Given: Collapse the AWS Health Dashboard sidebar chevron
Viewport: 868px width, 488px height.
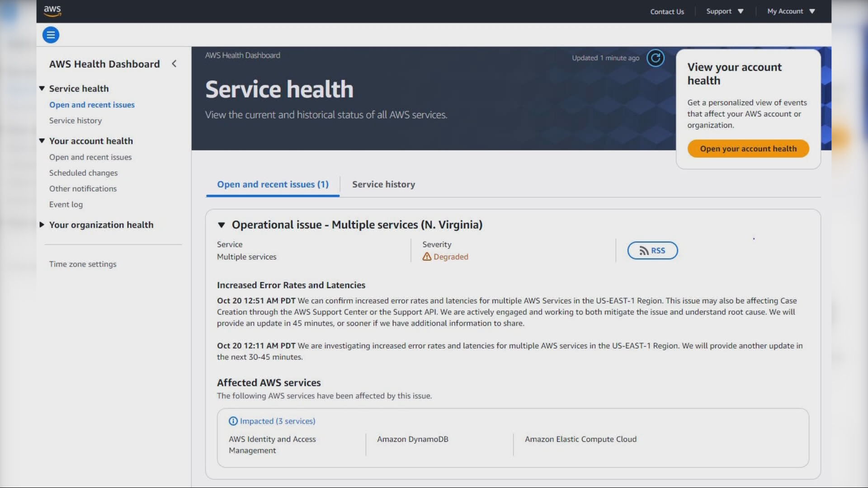Looking at the screenshot, I should click(174, 64).
